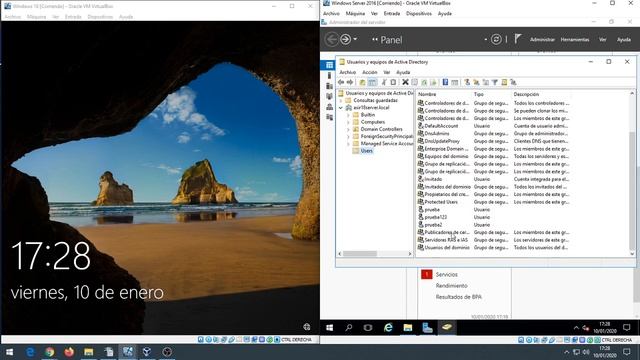Click the Server Manager forward navigation arrow
640x360 pixels.
(345, 39)
